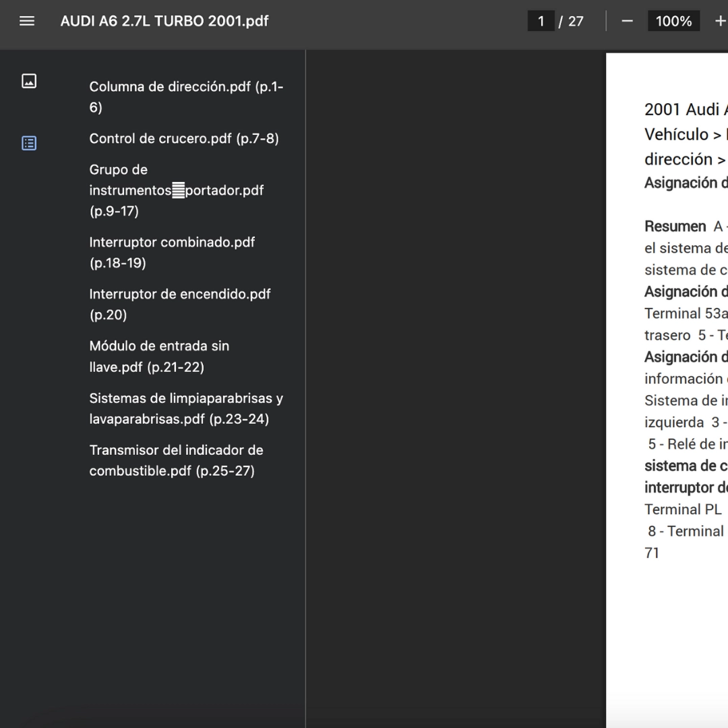Open Módulo de entrada sin llave.pdf bookmark
The width and height of the screenshot is (728, 728).
(x=159, y=356)
